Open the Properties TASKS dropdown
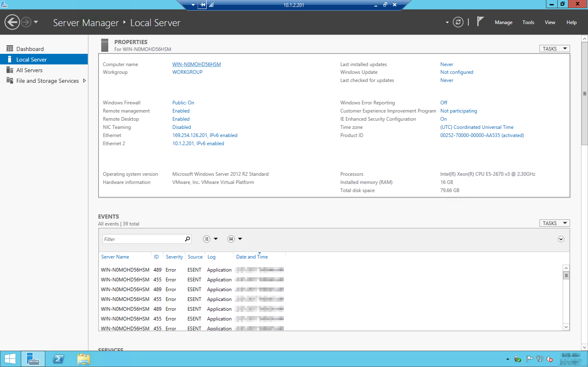 click(x=554, y=49)
